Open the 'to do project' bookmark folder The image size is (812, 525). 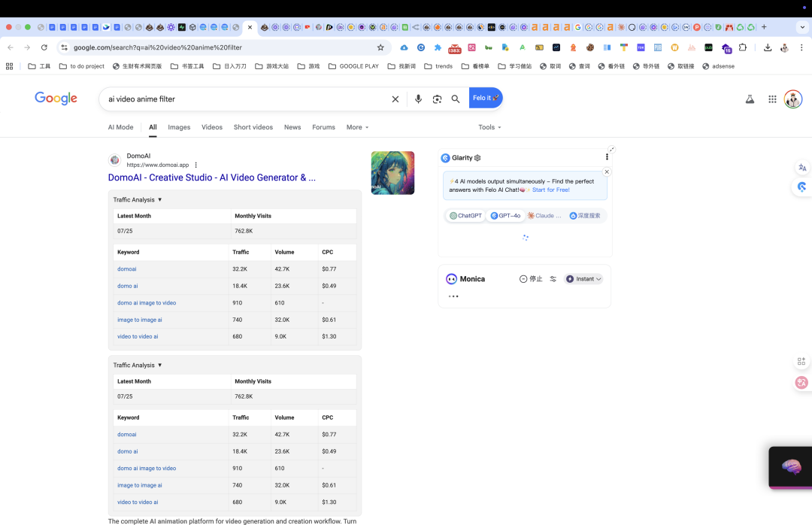82,66
